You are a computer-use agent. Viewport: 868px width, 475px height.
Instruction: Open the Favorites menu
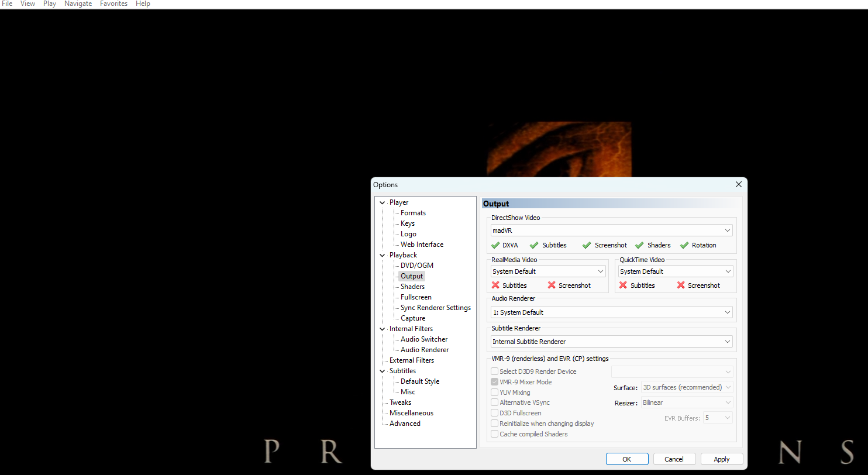click(113, 4)
